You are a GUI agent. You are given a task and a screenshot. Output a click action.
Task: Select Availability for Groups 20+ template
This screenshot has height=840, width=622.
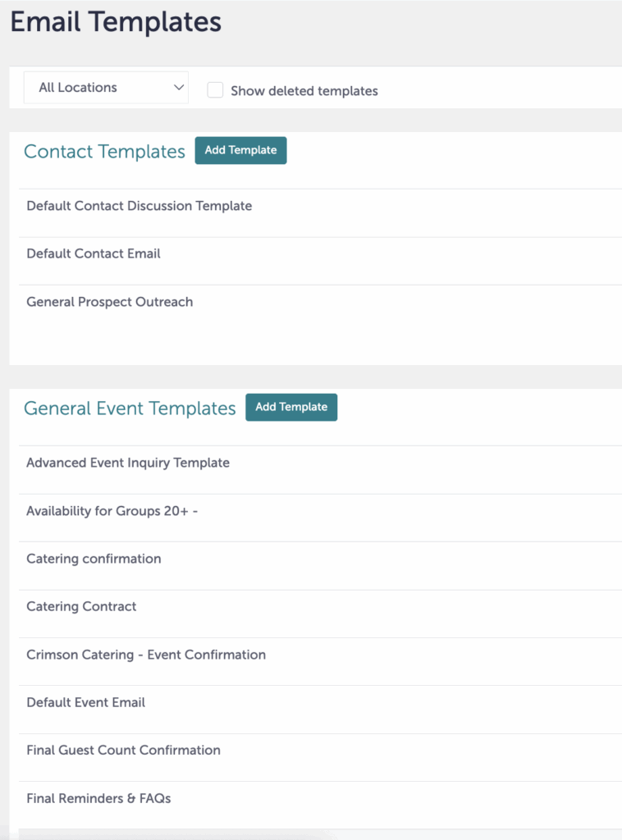112,511
